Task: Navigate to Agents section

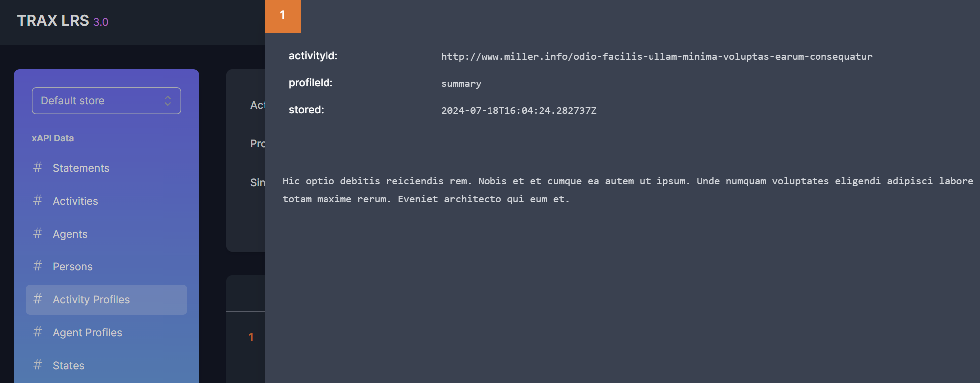Action: (70, 234)
